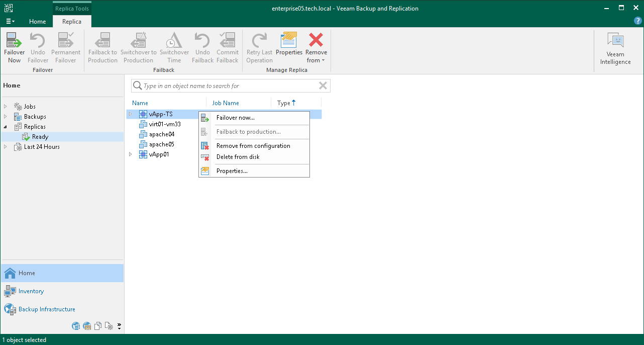644x345 pixels.
Task: Click the second footer icon beside the globe
Action: point(87,326)
